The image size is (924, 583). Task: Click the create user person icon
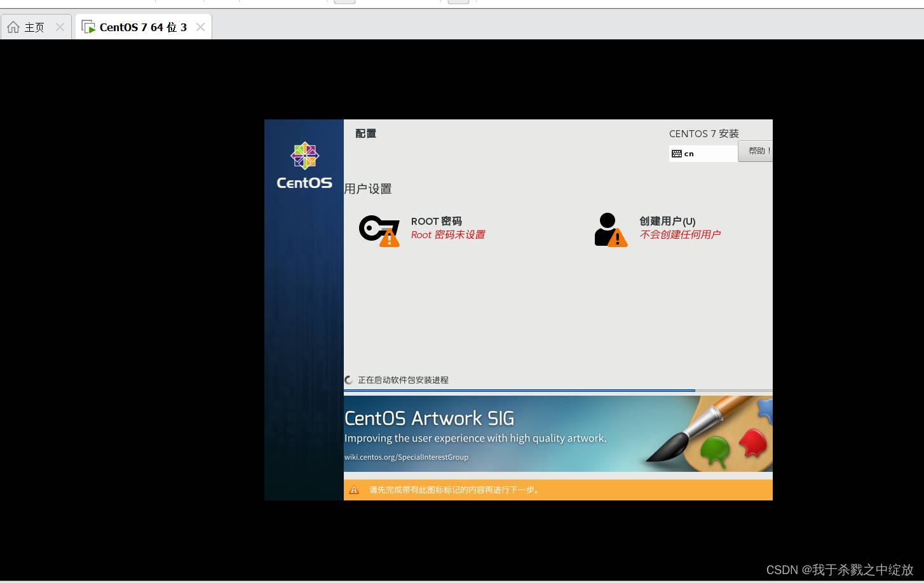(x=610, y=230)
